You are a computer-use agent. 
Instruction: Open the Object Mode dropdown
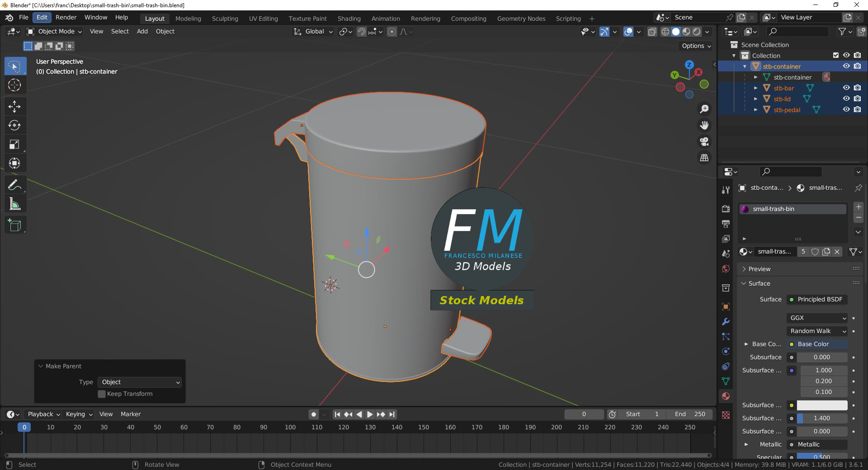coord(54,32)
